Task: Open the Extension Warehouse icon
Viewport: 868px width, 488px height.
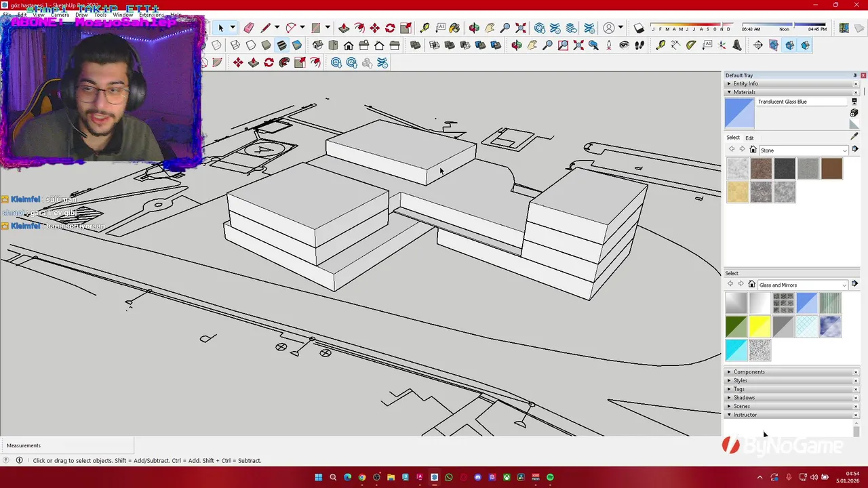Action: point(555,28)
